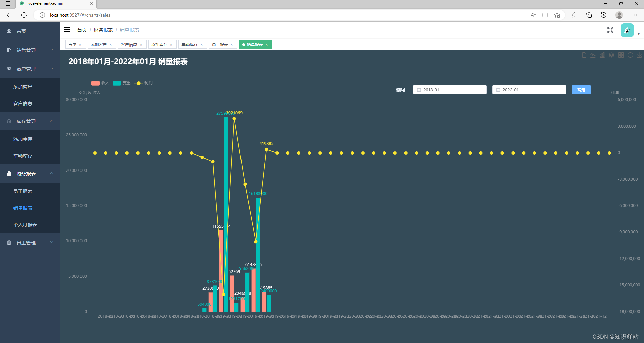Click the 财务报表 bar chart icon

tap(9, 173)
